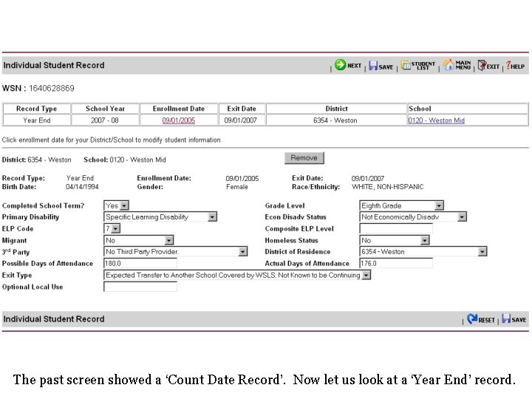
Task: Click the birth date value 04/14/1994
Action: 82,187
